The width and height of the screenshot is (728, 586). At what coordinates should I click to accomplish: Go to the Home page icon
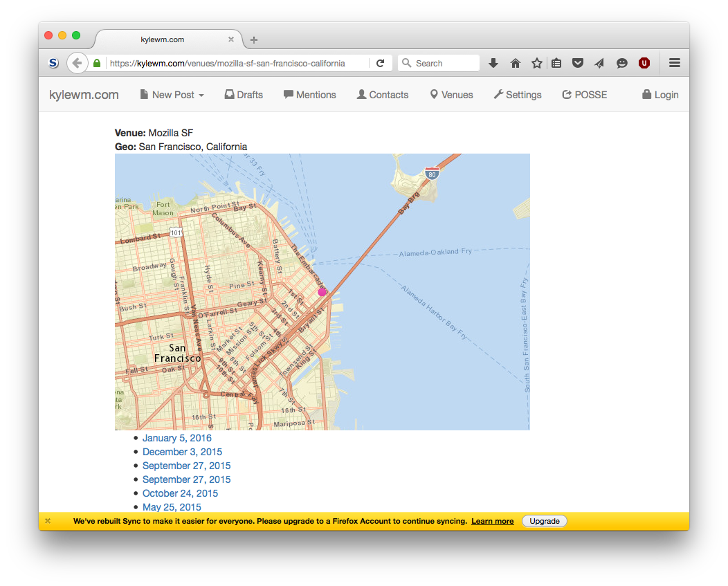(516, 63)
